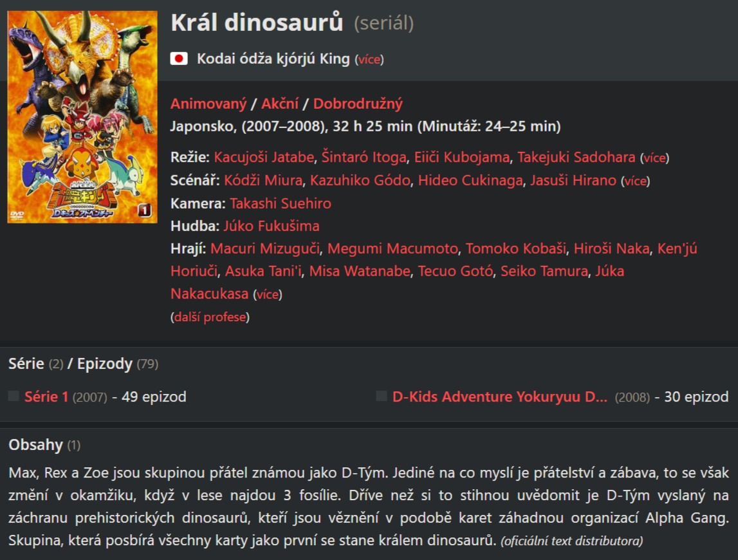Toggle the Série 1 checkbox

(14, 397)
